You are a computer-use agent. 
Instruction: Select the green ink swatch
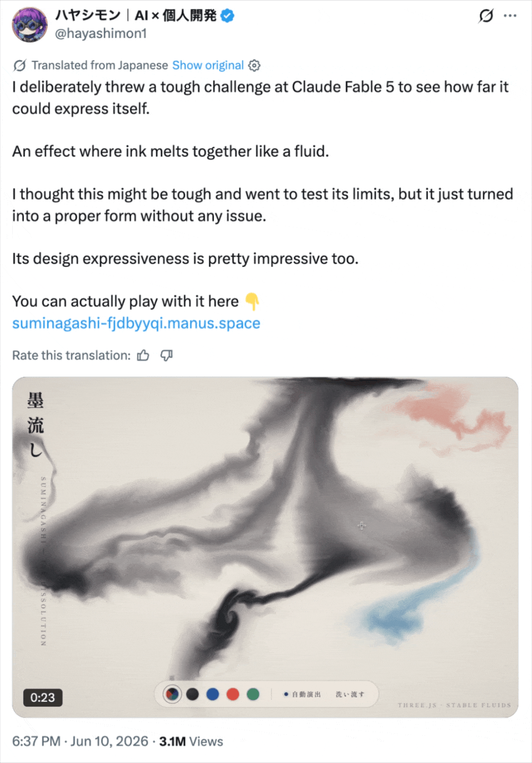pyautogui.click(x=253, y=694)
